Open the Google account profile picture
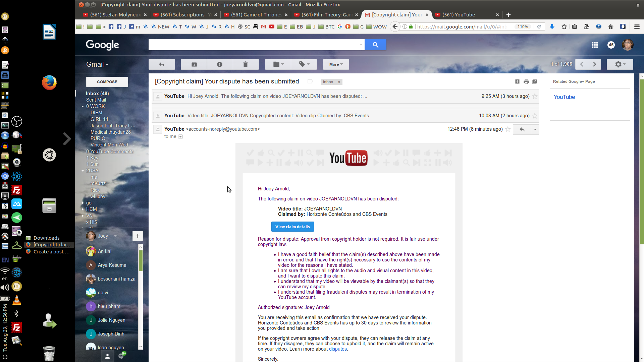The image size is (644, 362). click(x=628, y=45)
